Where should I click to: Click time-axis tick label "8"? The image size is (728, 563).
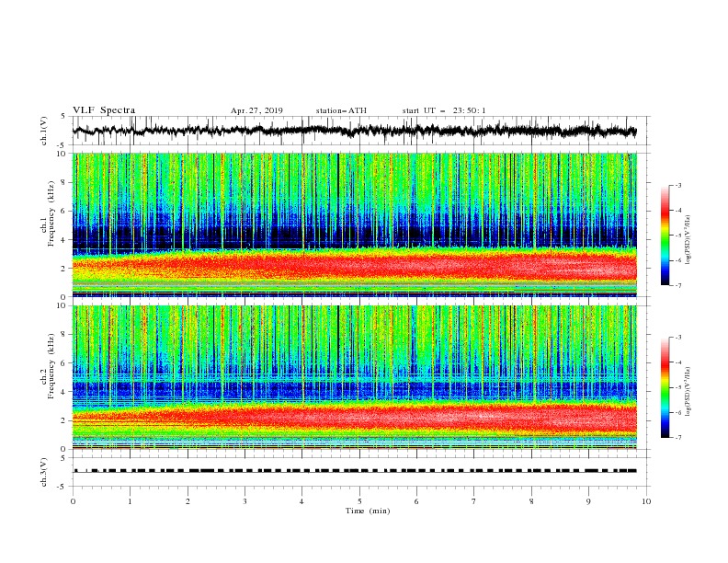pos(531,501)
